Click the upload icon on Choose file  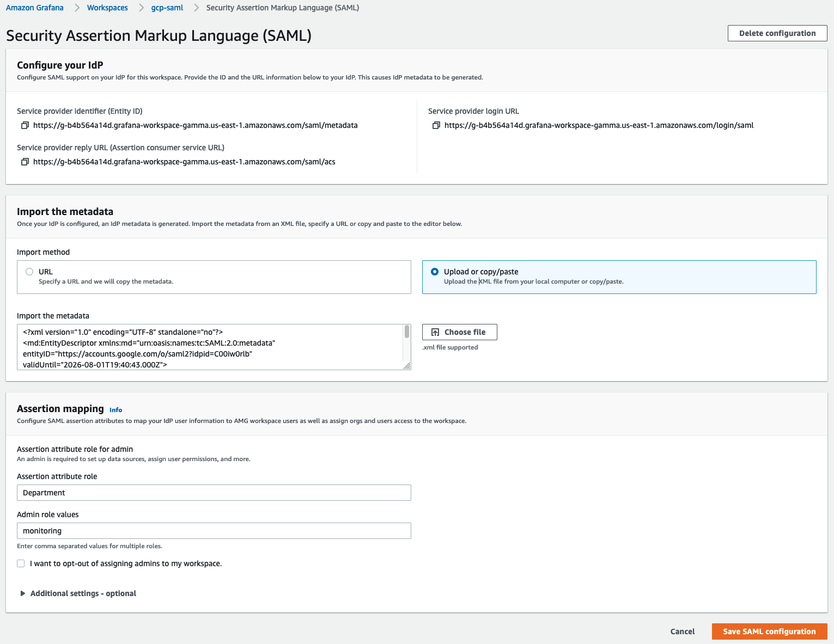435,332
